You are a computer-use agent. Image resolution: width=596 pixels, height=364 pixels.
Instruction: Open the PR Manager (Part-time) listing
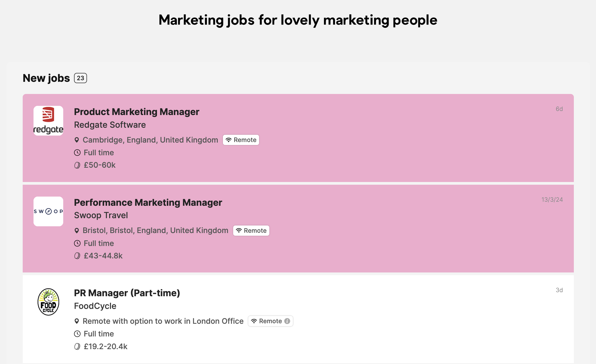click(x=127, y=293)
